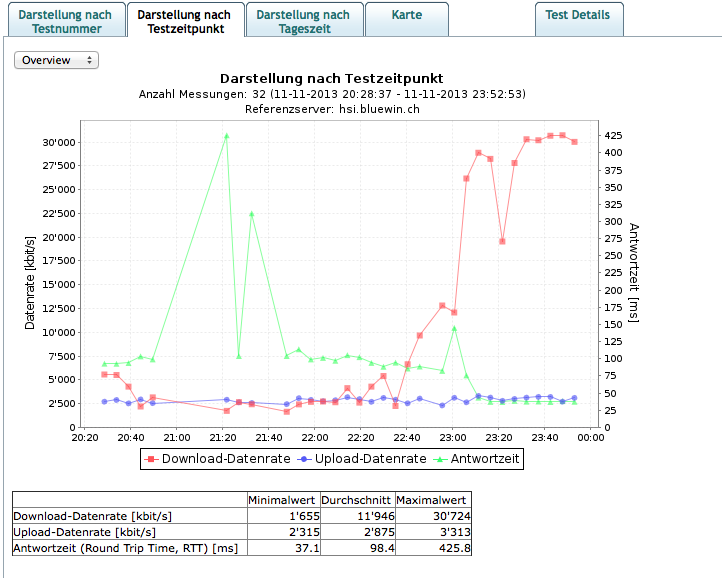Image resolution: width=722 pixels, height=578 pixels.
Task: Click the Minimalwert column header
Action: (x=283, y=500)
